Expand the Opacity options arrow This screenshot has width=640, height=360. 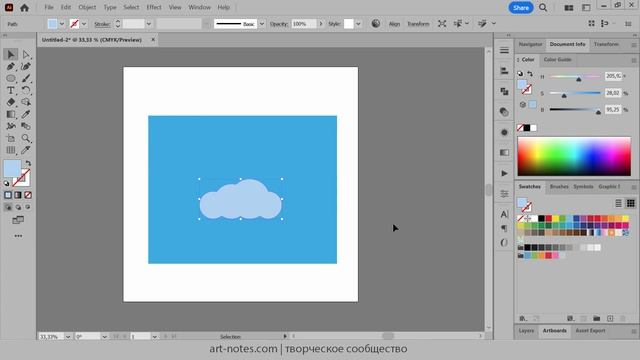coord(321,24)
